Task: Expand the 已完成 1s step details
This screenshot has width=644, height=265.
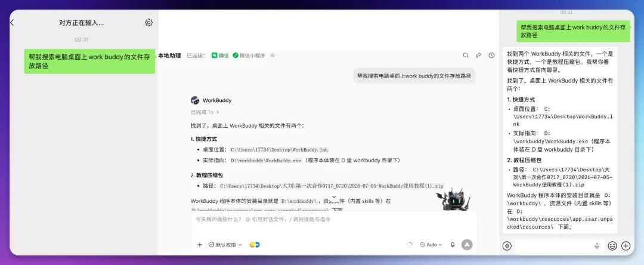Action: 205,112
